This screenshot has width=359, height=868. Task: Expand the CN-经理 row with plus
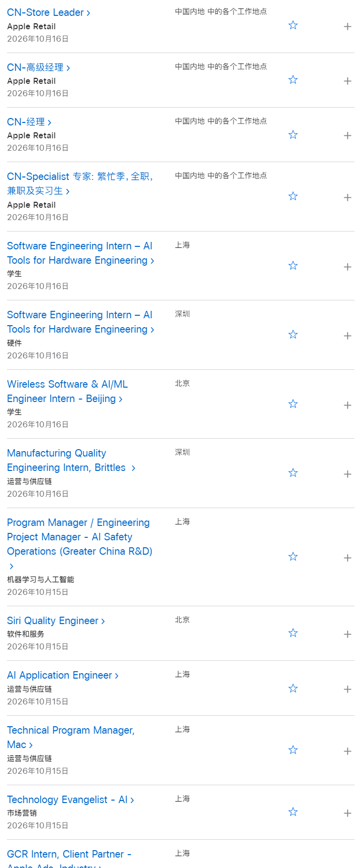(x=348, y=135)
